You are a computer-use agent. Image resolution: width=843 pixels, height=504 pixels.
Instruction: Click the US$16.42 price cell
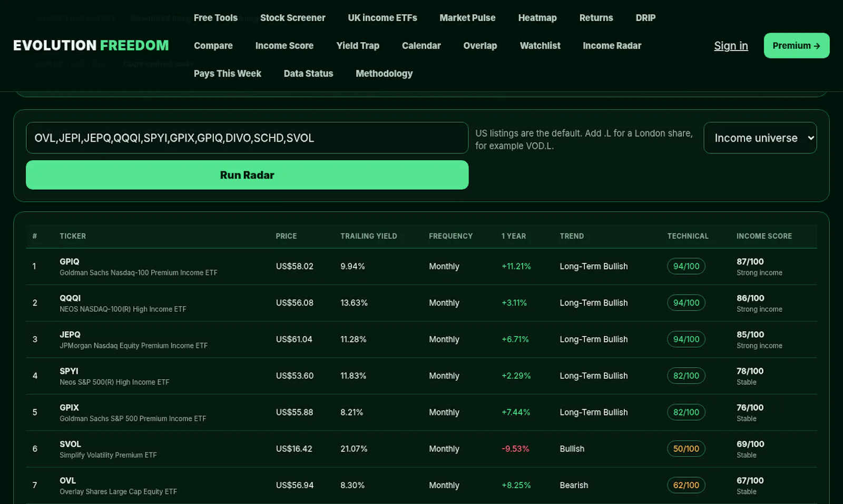tap(294, 449)
